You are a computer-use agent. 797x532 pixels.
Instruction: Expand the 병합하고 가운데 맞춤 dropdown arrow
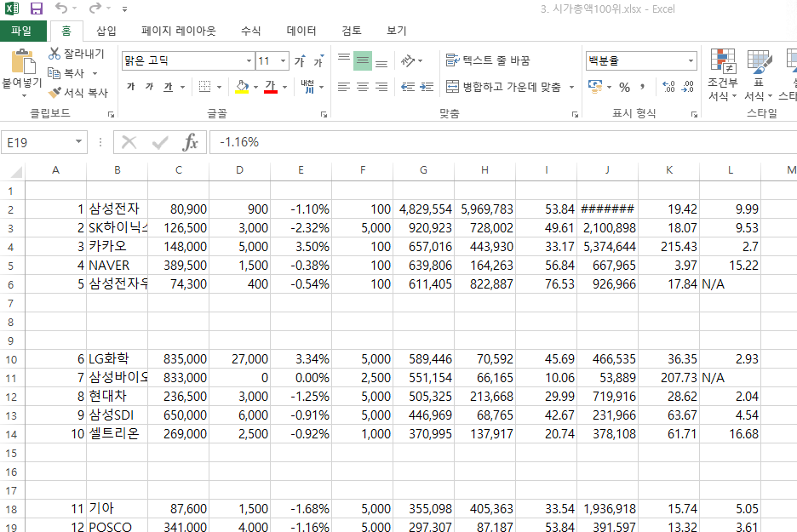[x=572, y=87]
